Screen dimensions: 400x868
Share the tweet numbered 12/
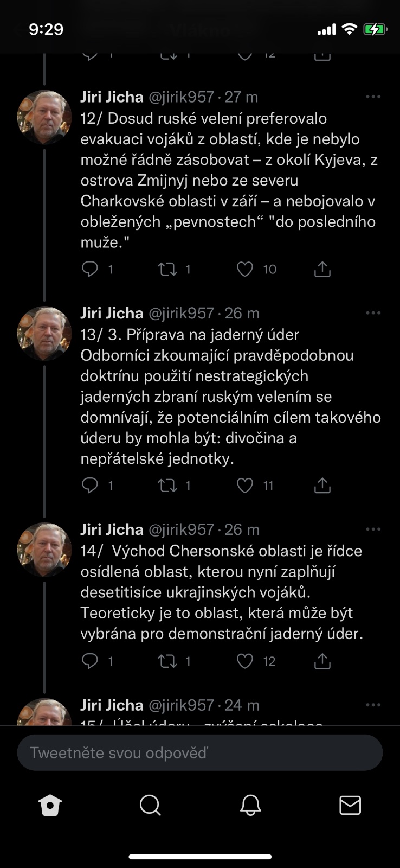coord(322,269)
